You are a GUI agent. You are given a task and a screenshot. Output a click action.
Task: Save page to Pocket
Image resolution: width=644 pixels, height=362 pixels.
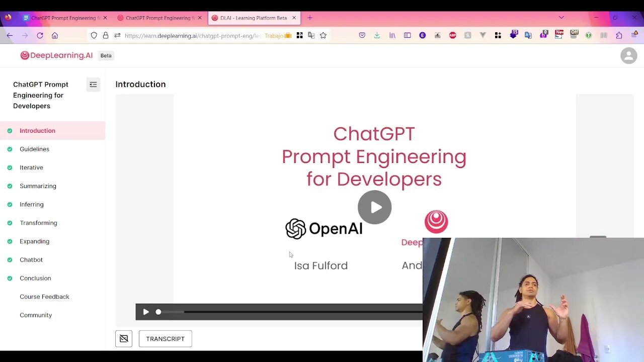click(362, 35)
